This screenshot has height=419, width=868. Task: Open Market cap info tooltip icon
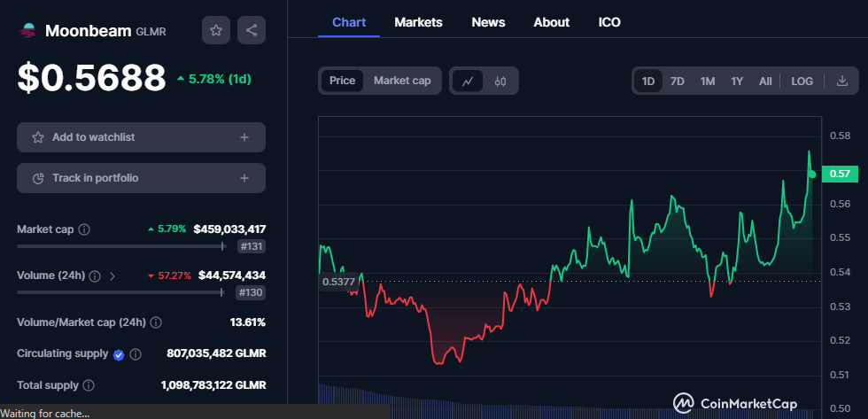pos(84,229)
